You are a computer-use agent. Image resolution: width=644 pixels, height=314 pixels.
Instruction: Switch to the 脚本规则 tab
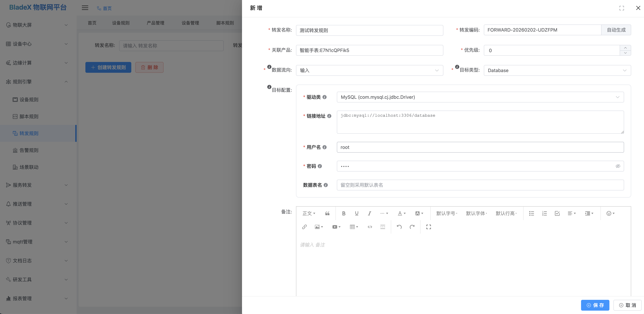coord(225,23)
